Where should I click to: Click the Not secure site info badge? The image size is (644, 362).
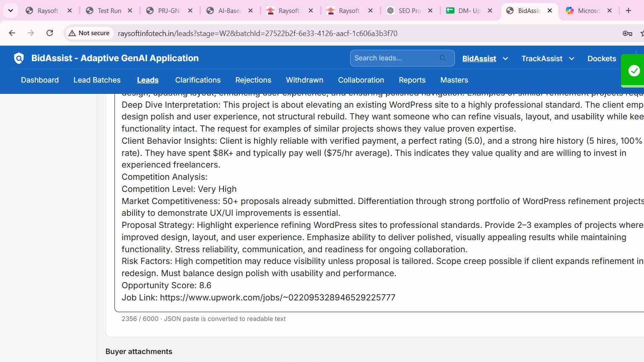pos(89,33)
